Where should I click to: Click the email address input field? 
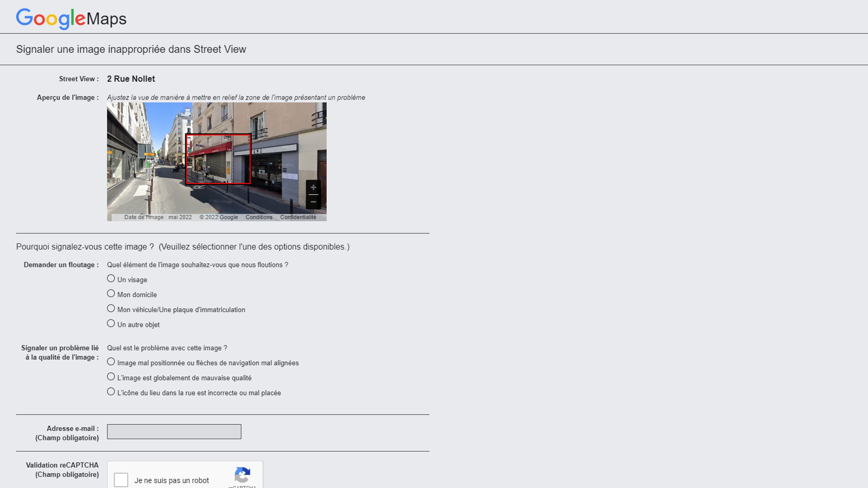pos(174,431)
